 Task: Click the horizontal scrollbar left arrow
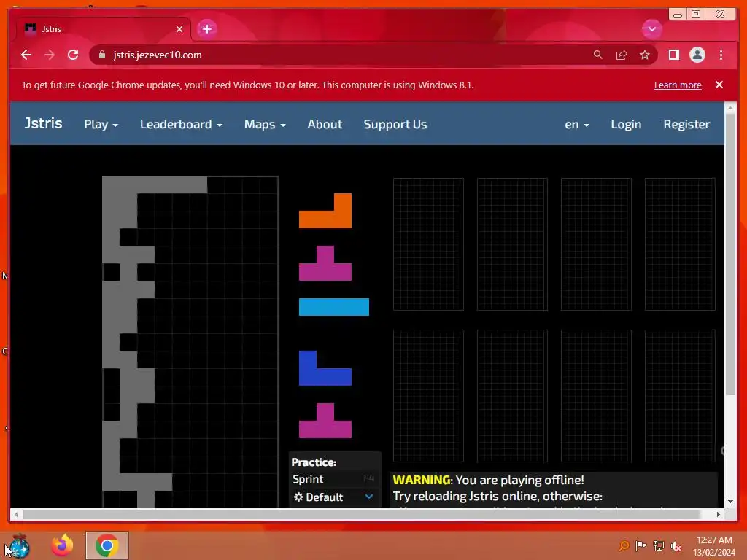coord(16,514)
